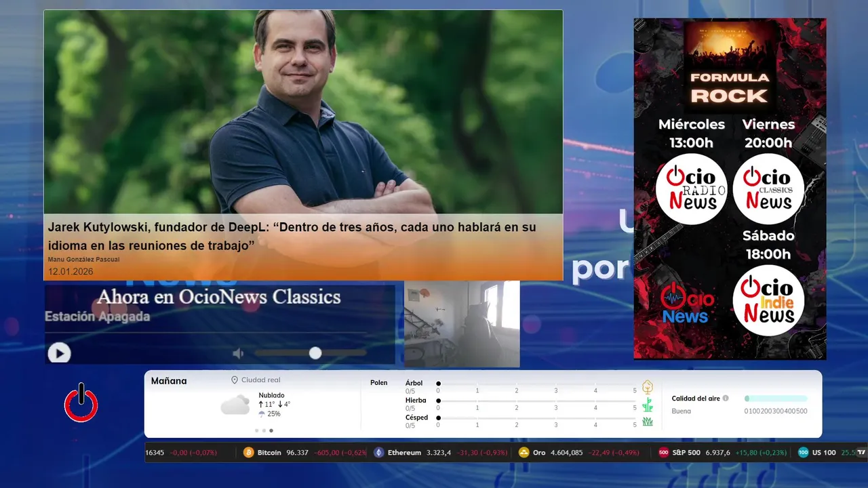The image size is (868, 488).
Task: Click the Ocio Indie News logo
Action: tap(768, 300)
